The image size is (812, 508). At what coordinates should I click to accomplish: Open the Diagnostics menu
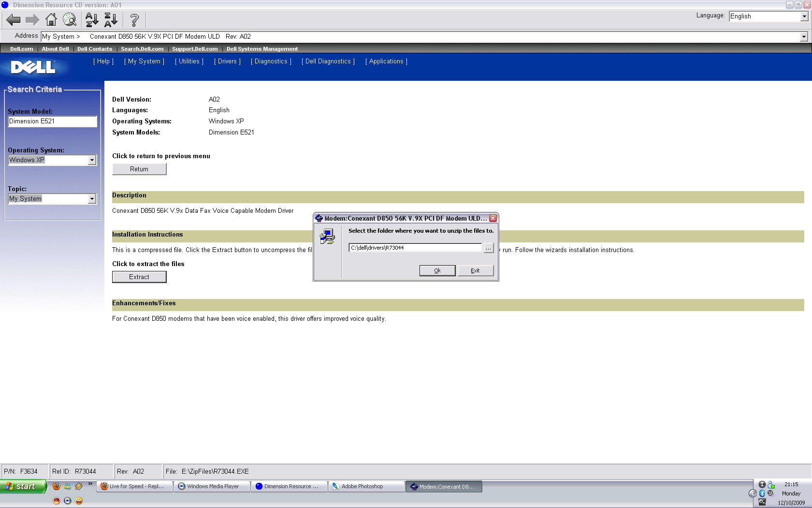[271, 61]
